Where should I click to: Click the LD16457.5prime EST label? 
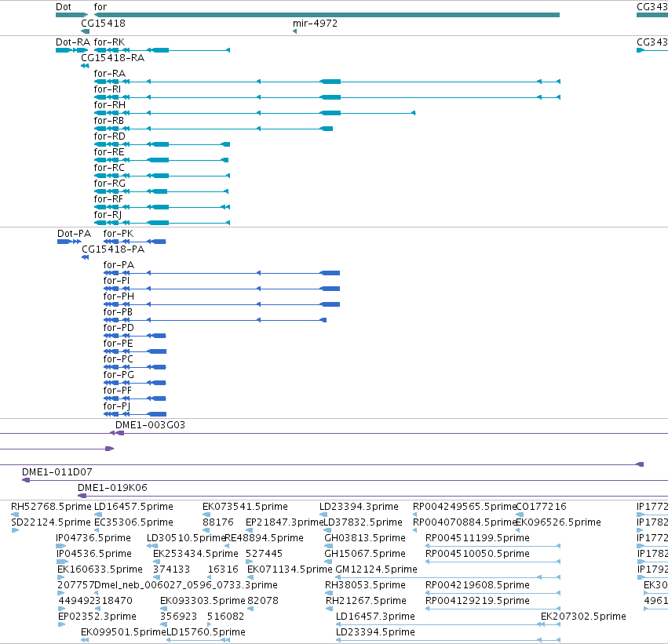coord(133,507)
